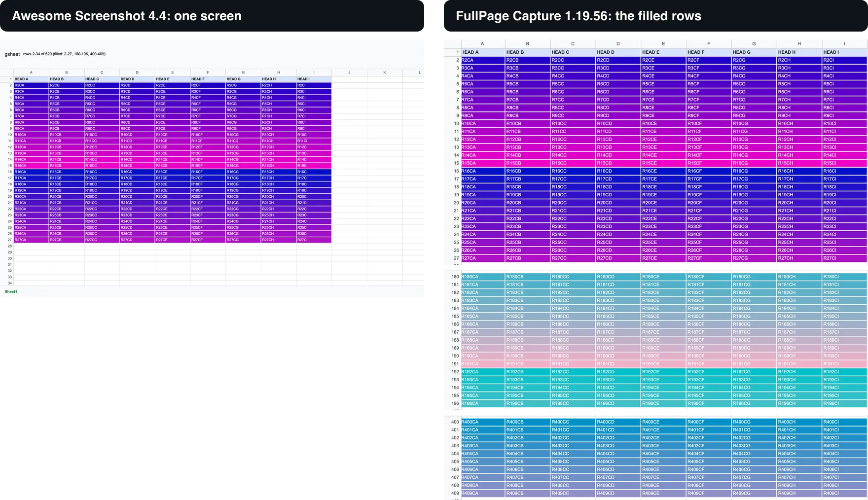The height and width of the screenshot is (500, 868).
Task: Click the Awesome Screenshot 4.4 title banner
Action: (x=212, y=16)
